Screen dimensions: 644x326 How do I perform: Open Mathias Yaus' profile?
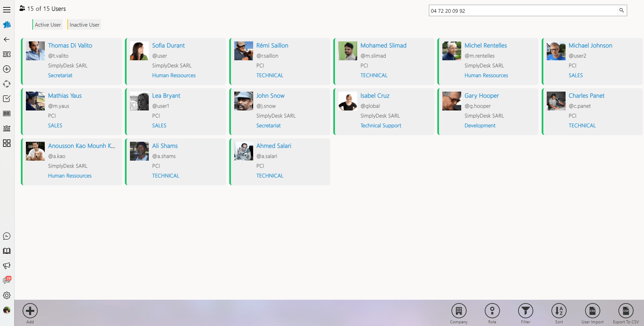pos(65,96)
